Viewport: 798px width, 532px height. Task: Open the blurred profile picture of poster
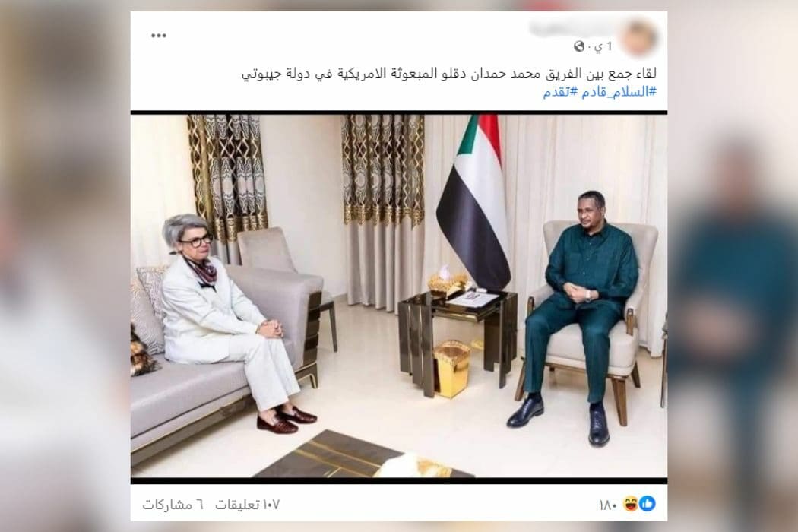tap(638, 37)
